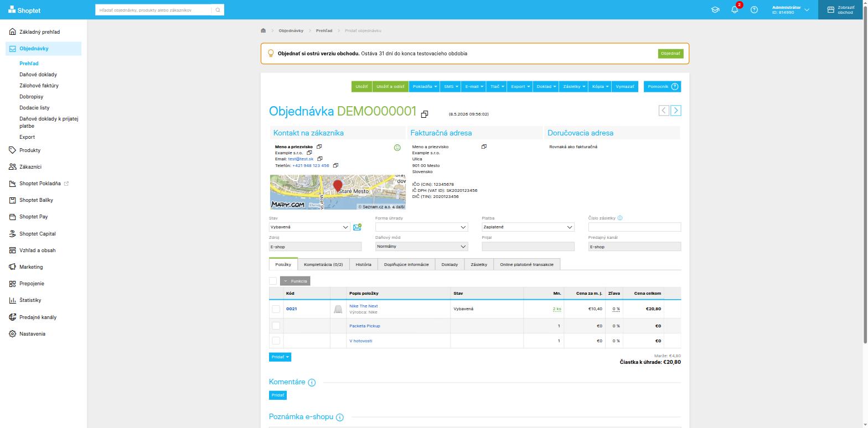Check the Packeta Pickup row checkbox

point(276,326)
